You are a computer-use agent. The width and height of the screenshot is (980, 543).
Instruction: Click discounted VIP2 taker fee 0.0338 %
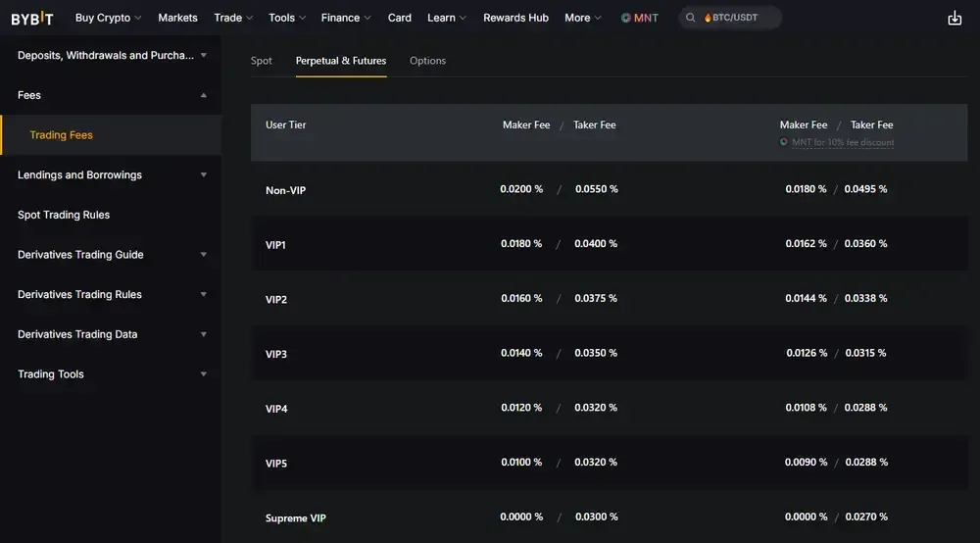865,298
